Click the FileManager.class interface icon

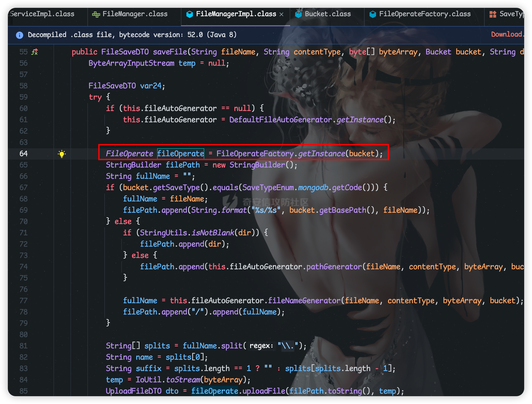pos(96,14)
